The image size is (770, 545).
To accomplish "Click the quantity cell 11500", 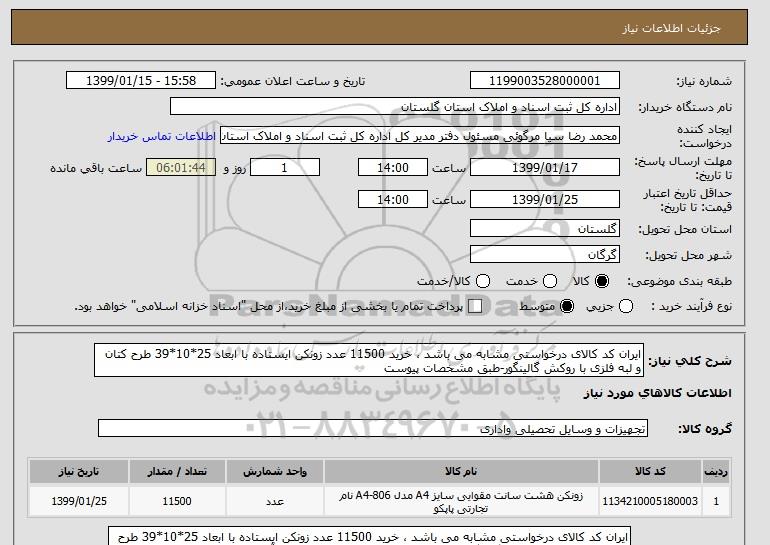I will click(177, 501).
